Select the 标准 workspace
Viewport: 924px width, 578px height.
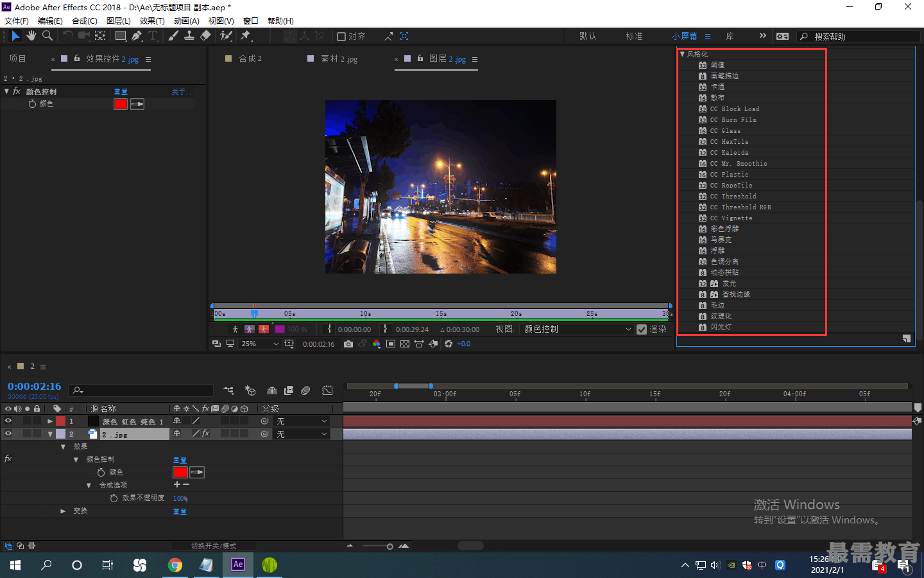coord(634,37)
